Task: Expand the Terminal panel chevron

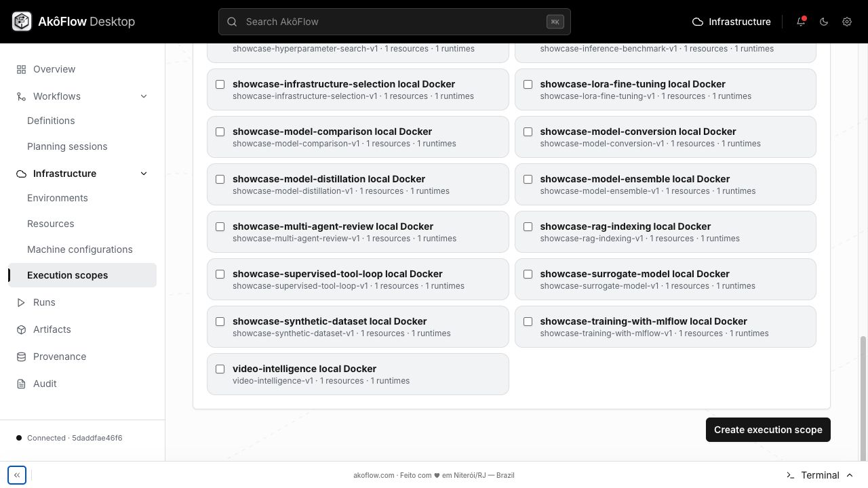Action: (850, 475)
